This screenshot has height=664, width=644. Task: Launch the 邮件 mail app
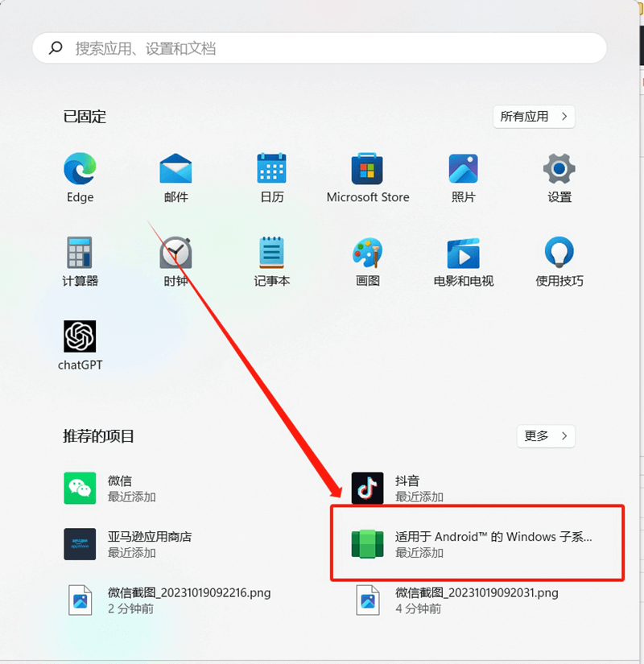tap(175, 168)
